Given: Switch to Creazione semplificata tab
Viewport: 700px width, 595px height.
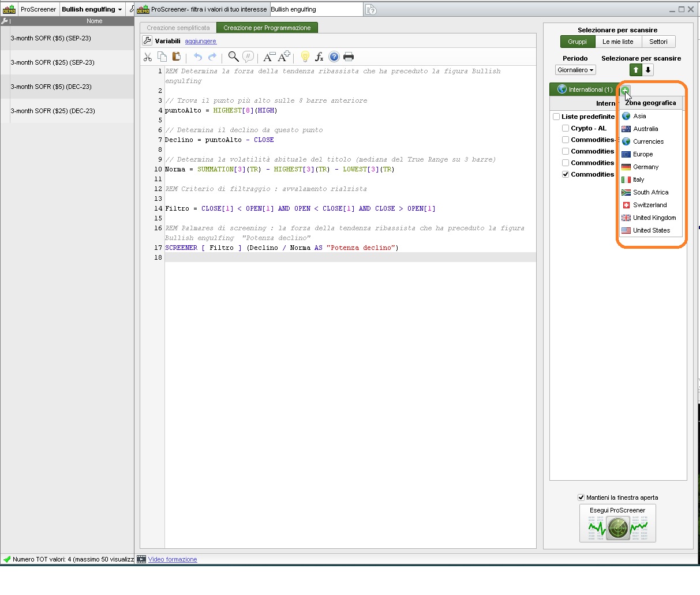Looking at the screenshot, I should [x=178, y=28].
